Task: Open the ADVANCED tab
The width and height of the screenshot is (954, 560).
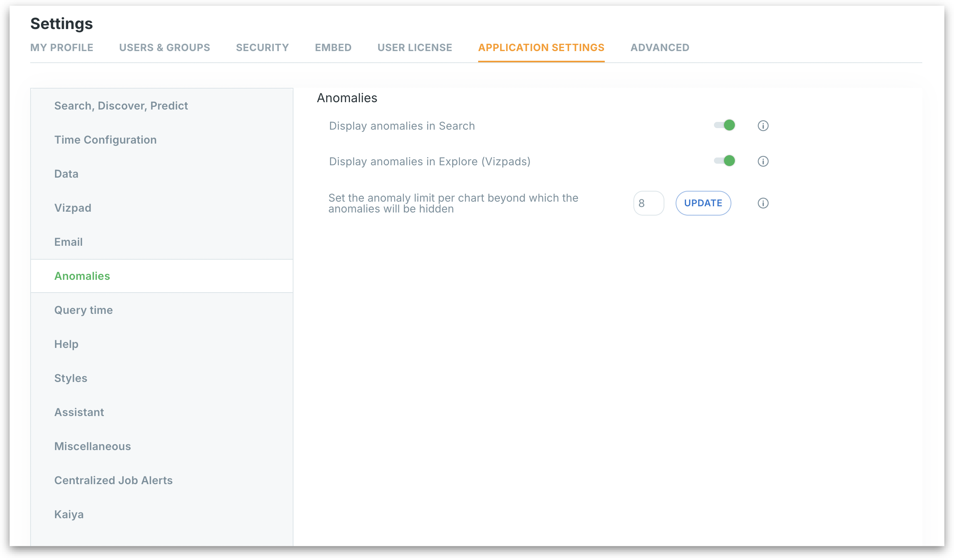Action: pyautogui.click(x=660, y=48)
